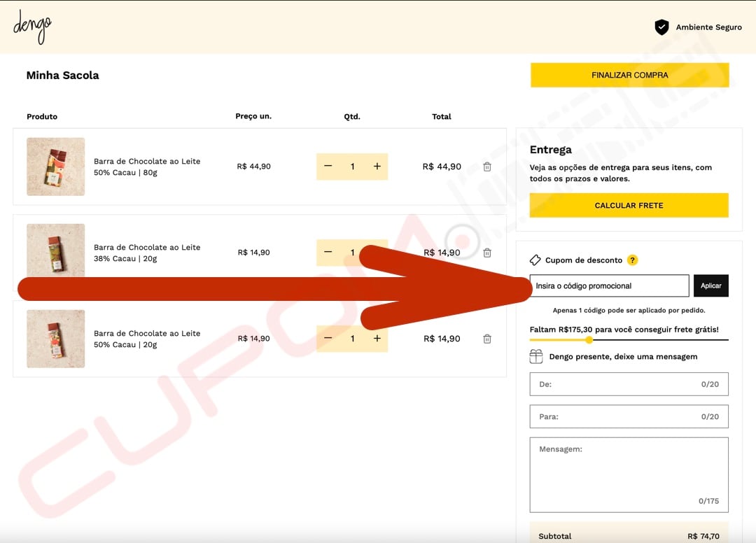Click the Ambiente Seguro shield icon
This screenshot has height=543, width=756.
(661, 27)
